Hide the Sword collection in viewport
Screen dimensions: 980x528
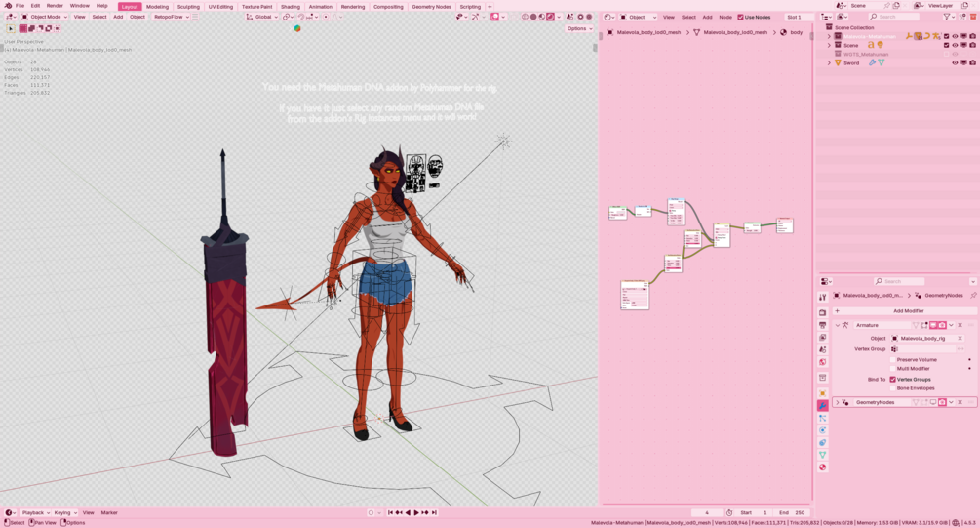pos(955,62)
